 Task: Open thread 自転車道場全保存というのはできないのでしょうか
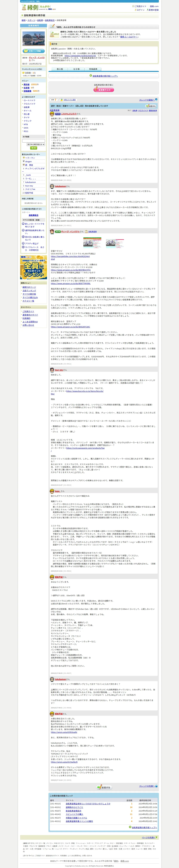tap(88, 804)
